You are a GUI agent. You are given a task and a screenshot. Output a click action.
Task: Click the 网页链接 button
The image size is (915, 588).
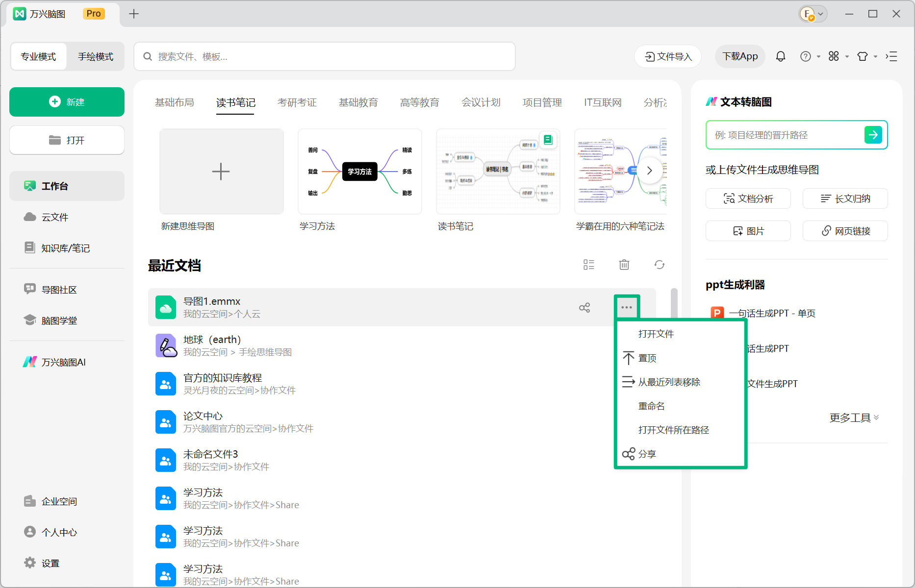(x=845, y=231)
